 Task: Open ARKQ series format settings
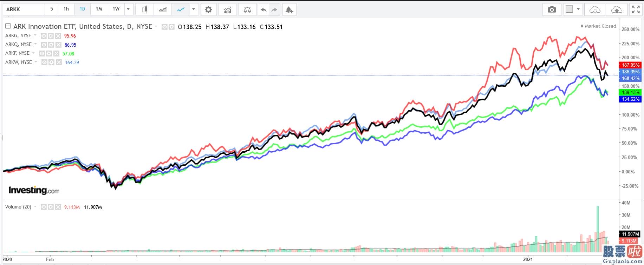[51, 45]
